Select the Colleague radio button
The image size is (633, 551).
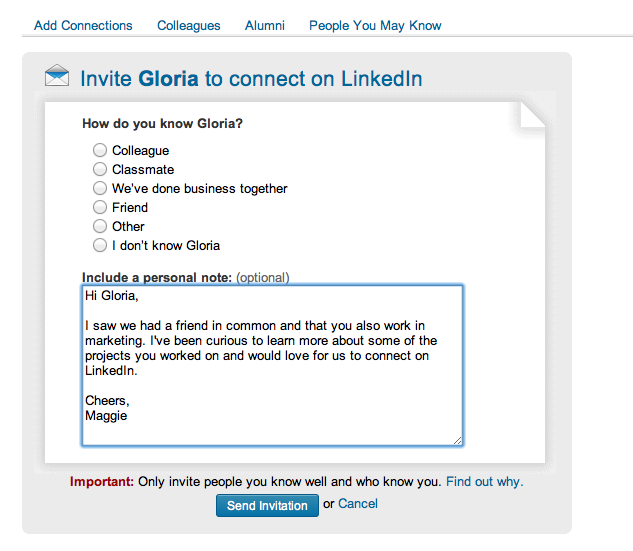tap(100, 150)
